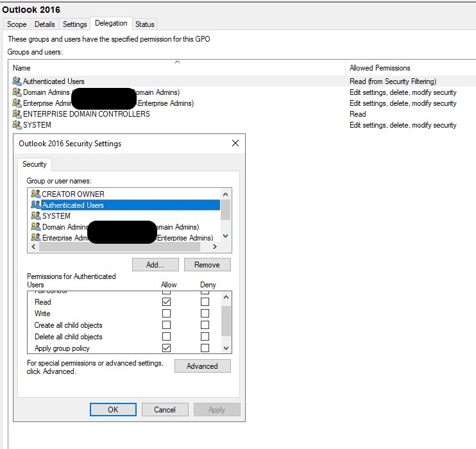
Task: Check Deny for Create all child objects
Action: pyautogui.click(x=205, y=325)
